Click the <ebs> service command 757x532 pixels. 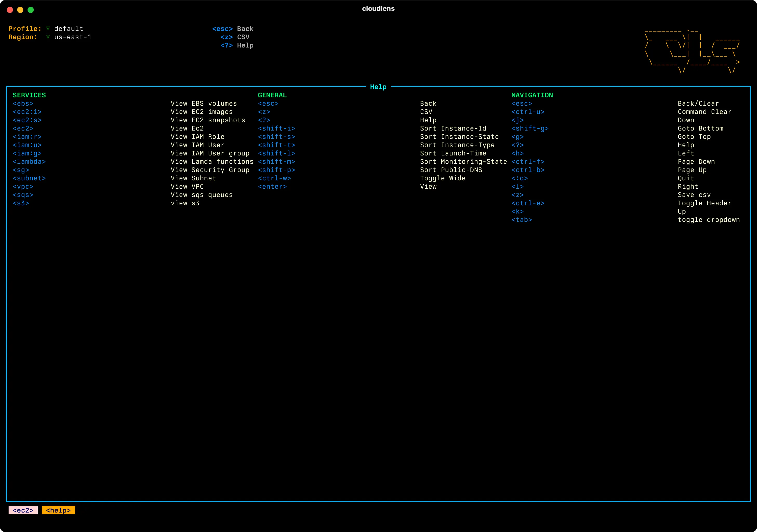(x=23, y=104)
